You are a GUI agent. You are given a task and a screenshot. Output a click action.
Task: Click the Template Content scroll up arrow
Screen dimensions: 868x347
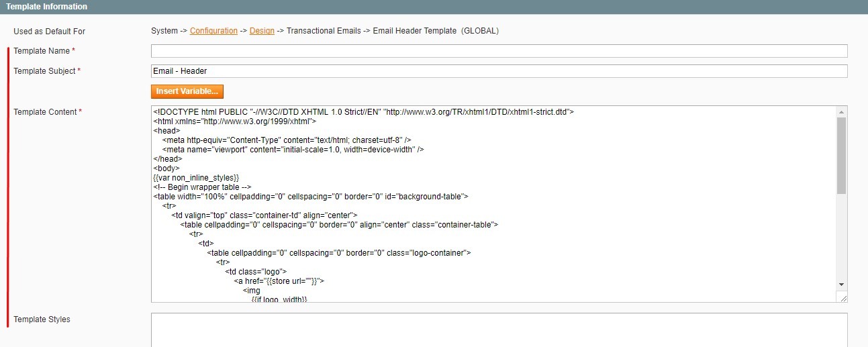[842, 111]
